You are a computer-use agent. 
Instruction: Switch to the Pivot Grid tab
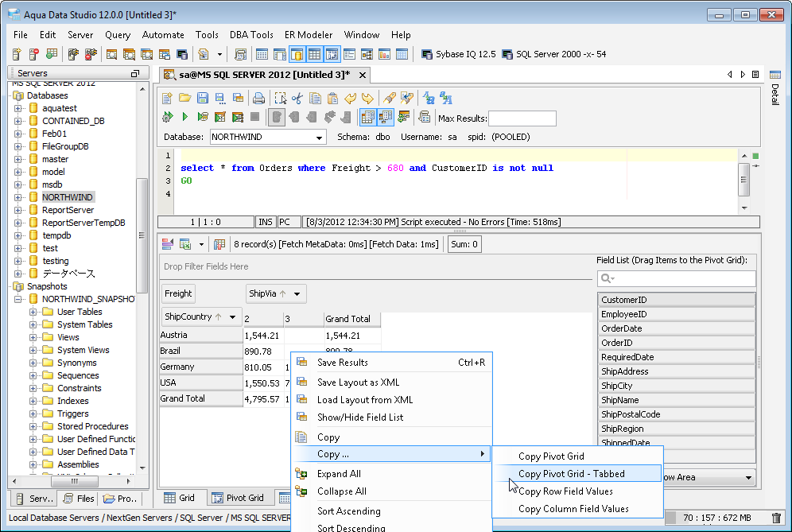click(x=238, y=498)
